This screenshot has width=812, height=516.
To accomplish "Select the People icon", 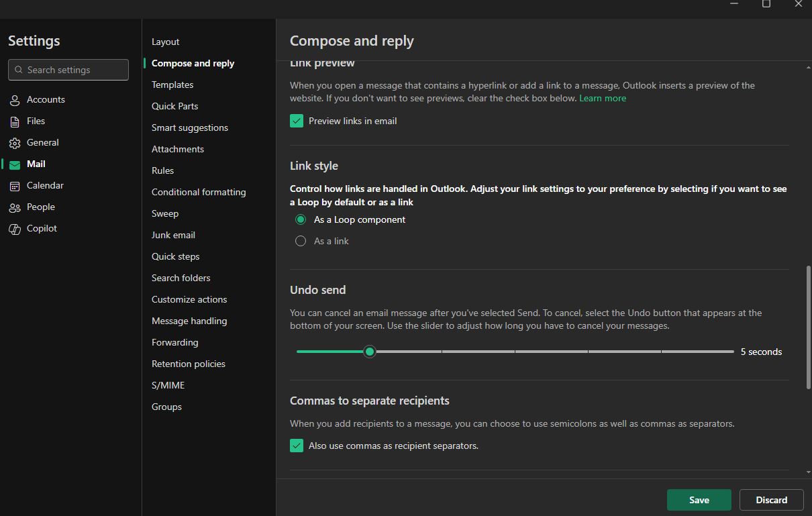I will 15,207.
